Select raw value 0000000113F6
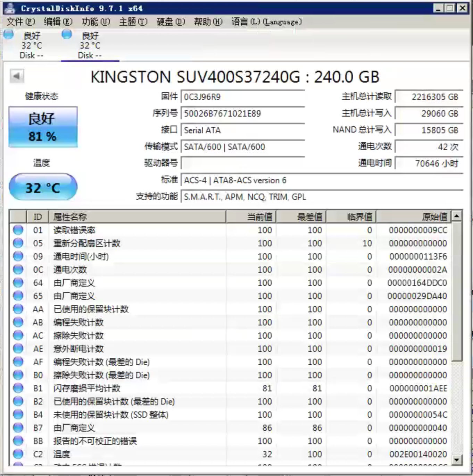Screen dimensions: 473x476 pyautogui.click(x=418, y=256)
